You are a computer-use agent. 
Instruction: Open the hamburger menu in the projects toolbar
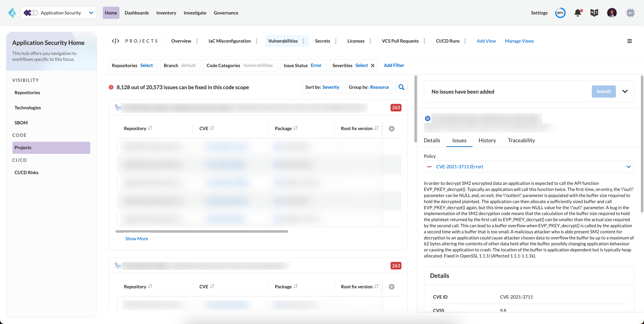630,41
